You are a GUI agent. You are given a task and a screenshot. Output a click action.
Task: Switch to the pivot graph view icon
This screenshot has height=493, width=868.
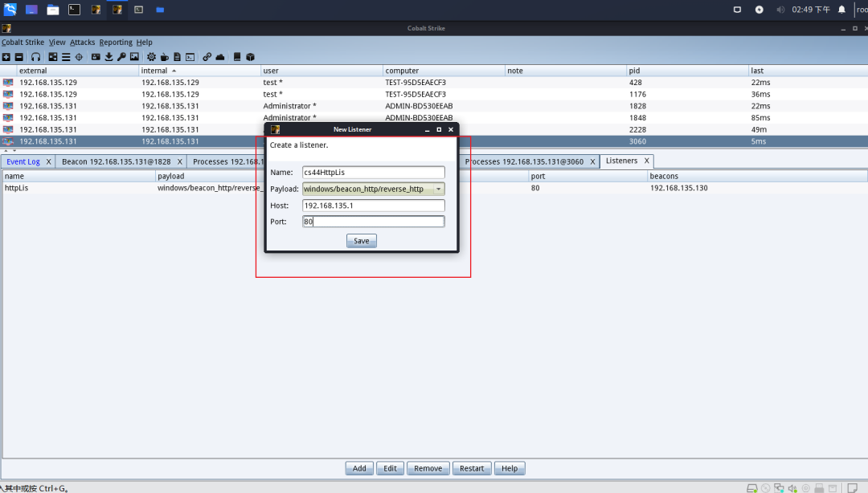click(53, 57)
